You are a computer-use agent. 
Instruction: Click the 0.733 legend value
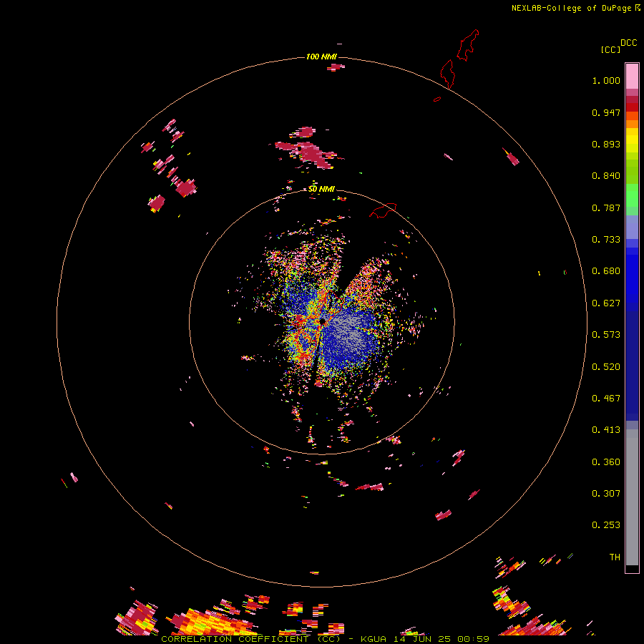(606, 240)
